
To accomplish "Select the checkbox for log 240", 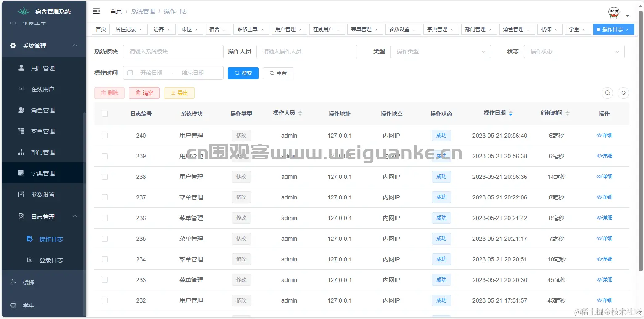I will pyautogui.click(x=105, y=136).
